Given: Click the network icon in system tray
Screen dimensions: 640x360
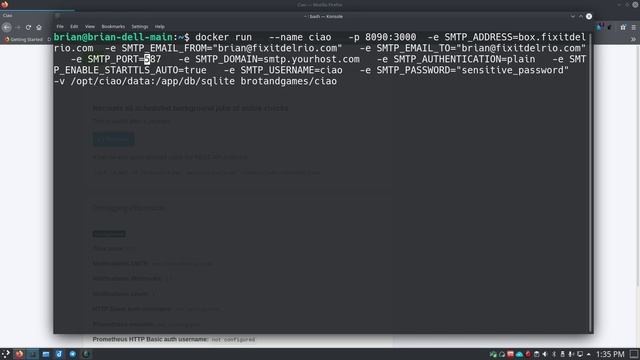Looking at the screenshot, I should tap(580, 354).
